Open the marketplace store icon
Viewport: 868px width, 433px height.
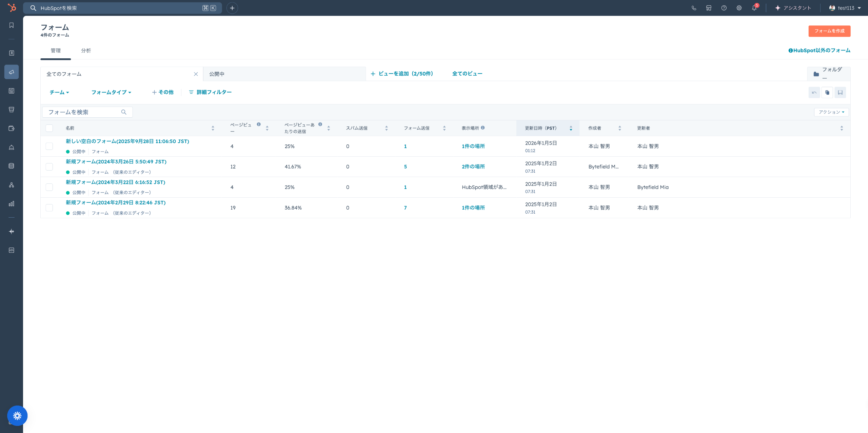[709, 8]
